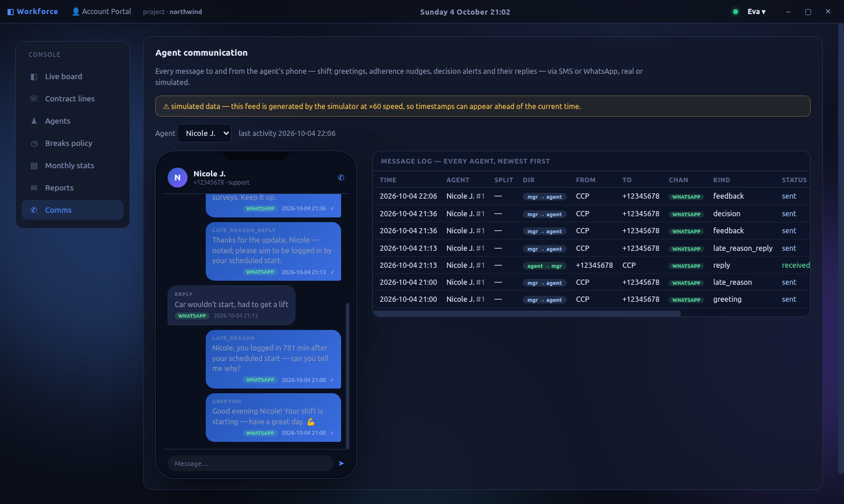Go to Contract lines section
Image resolution: width=844 pixels, height=504 pixels.
point(73,99)
